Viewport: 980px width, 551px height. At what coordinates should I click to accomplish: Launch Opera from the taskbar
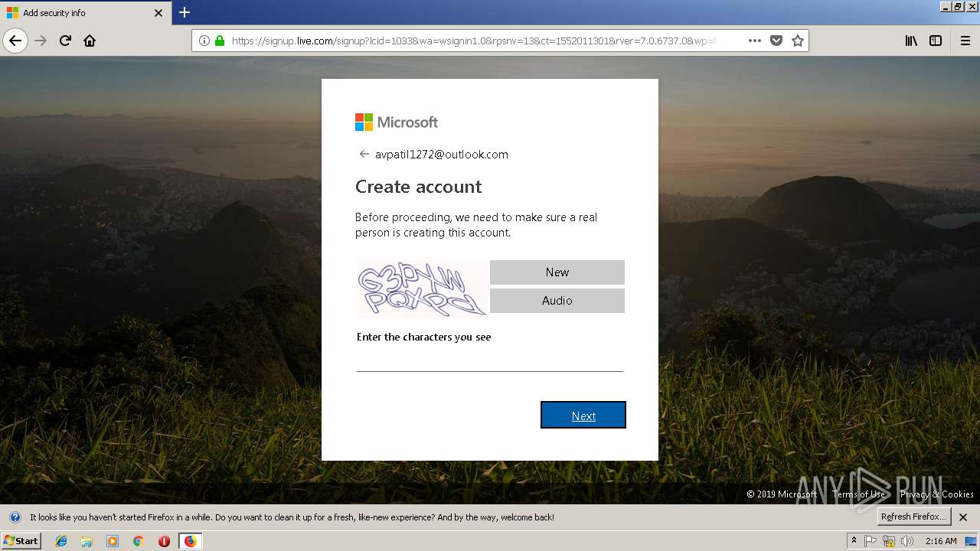coord(164,541)
